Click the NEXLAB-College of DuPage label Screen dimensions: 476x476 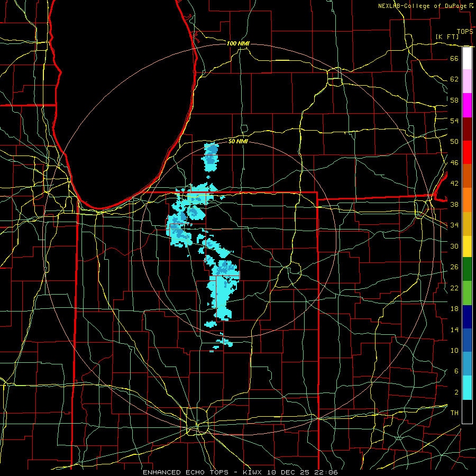pos(423,6)
